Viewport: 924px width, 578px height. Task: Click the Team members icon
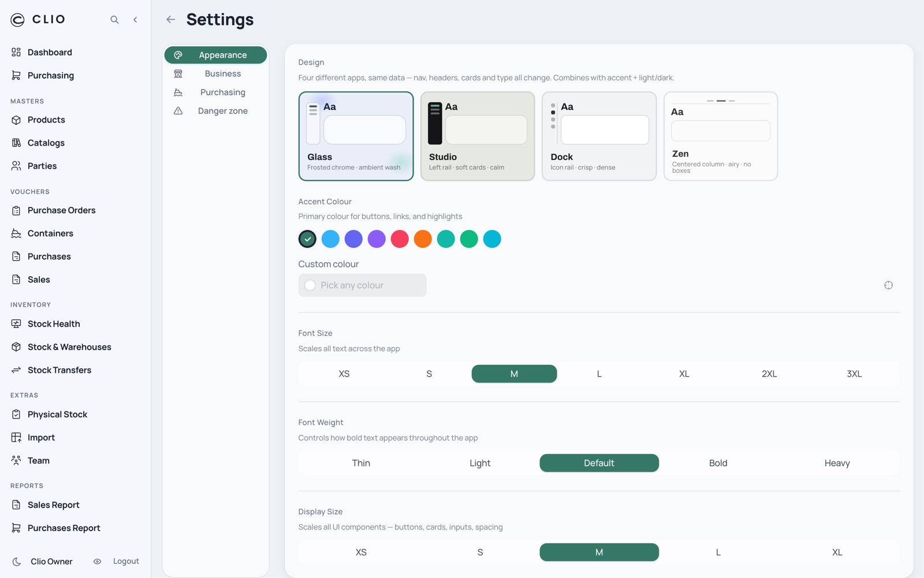click(x=16, y=461)
